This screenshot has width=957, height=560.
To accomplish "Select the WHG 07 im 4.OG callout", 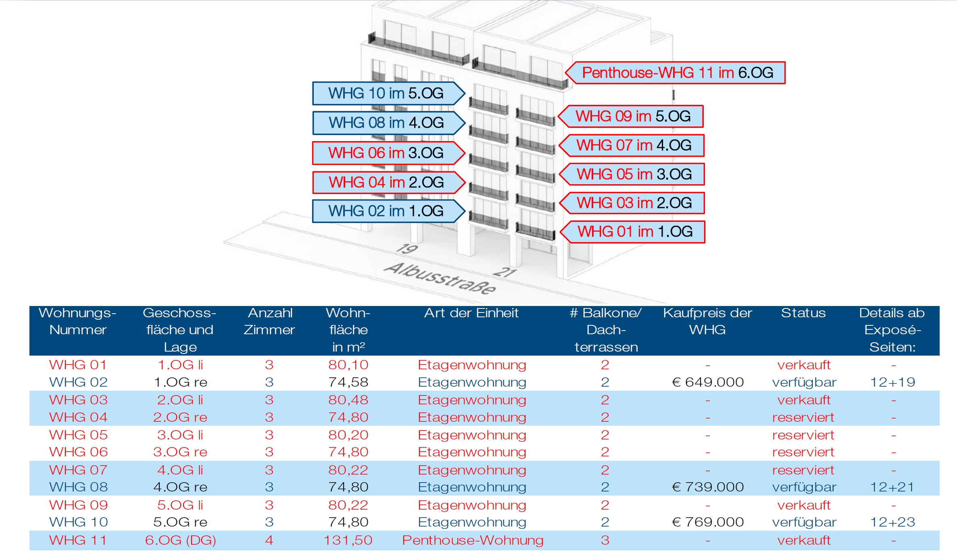I will (634, 146).
